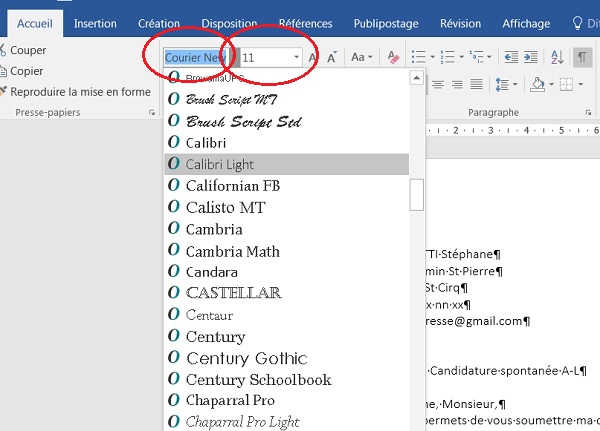Click the multilevel list icon
This screenshot has height=431, width=600.
(476, 57)
